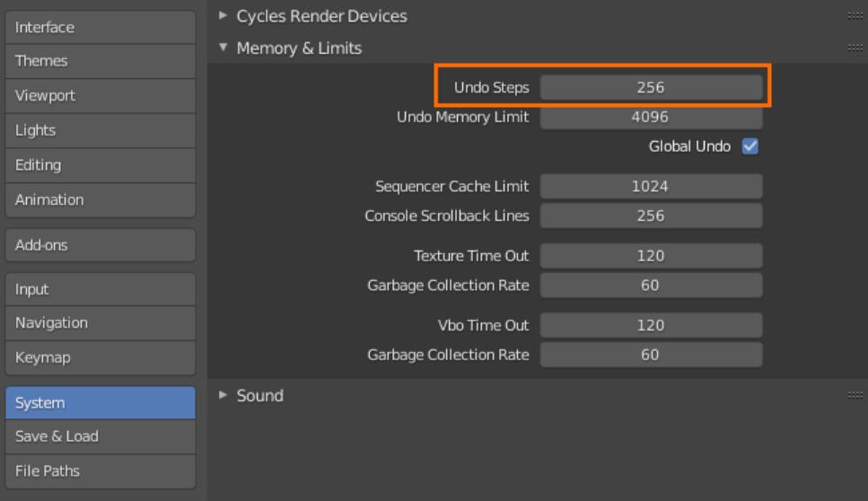Expand the Sound panel
Viewport: 868px width, 501px height.
(x=224, y=395)
